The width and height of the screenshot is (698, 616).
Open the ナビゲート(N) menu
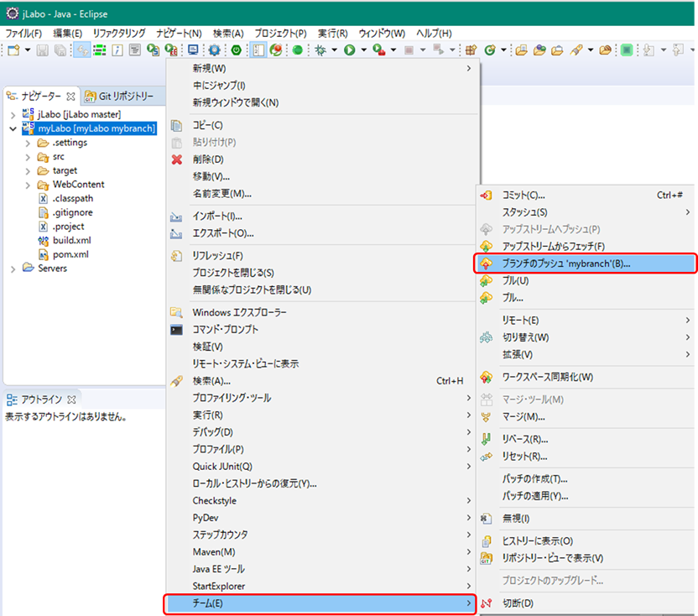click(x=179, y=34)
